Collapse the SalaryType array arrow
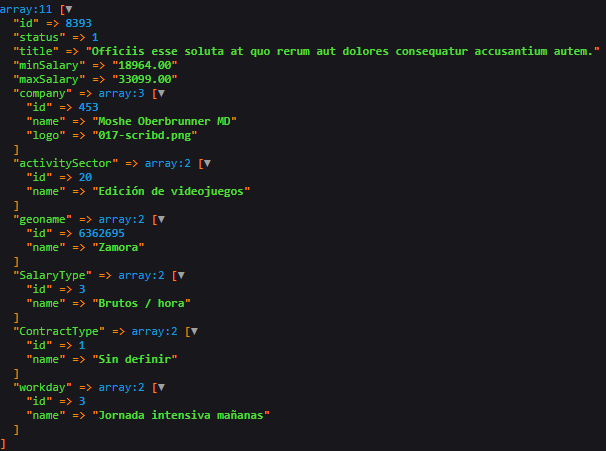 tap(181, 275)
